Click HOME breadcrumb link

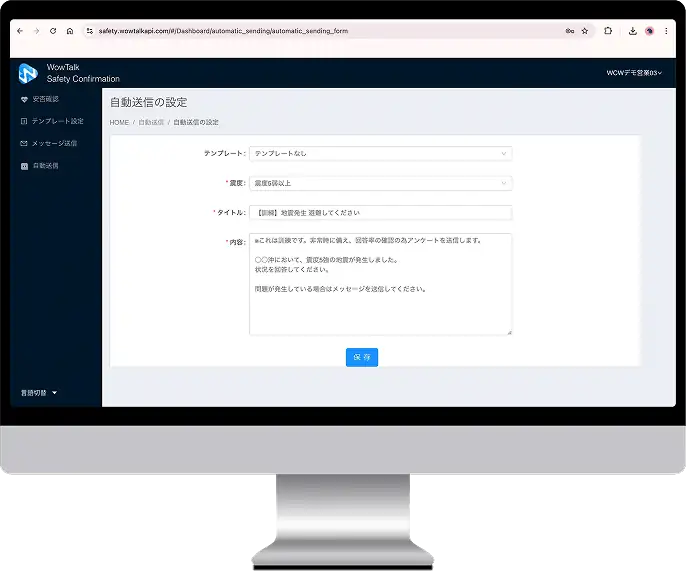(x=119, y=123)
